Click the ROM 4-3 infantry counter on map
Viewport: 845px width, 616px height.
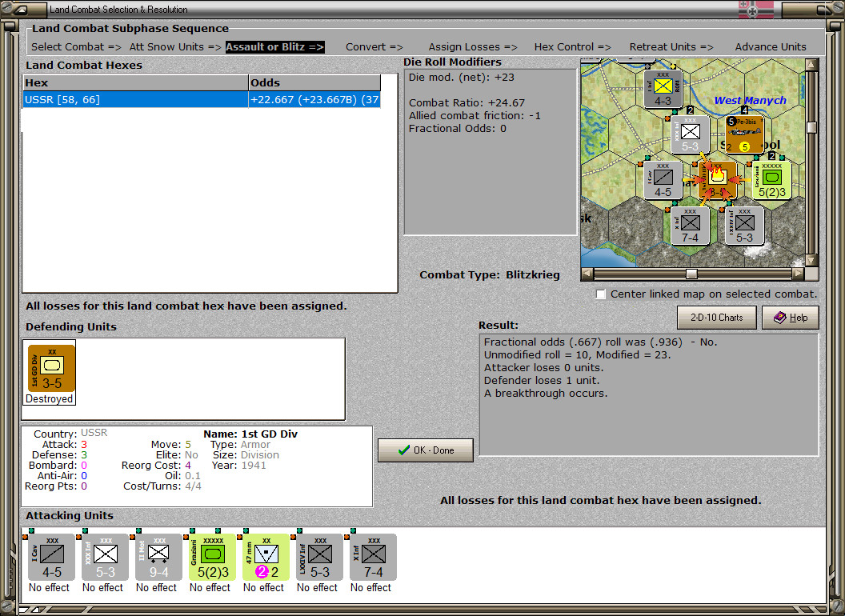pyautogui.click(x=663, y=89)
